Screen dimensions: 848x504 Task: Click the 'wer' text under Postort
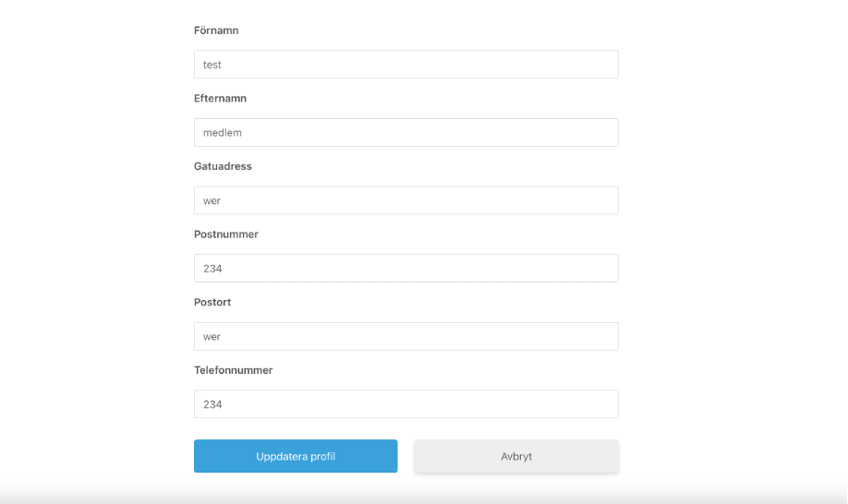[x=212, y=337]
